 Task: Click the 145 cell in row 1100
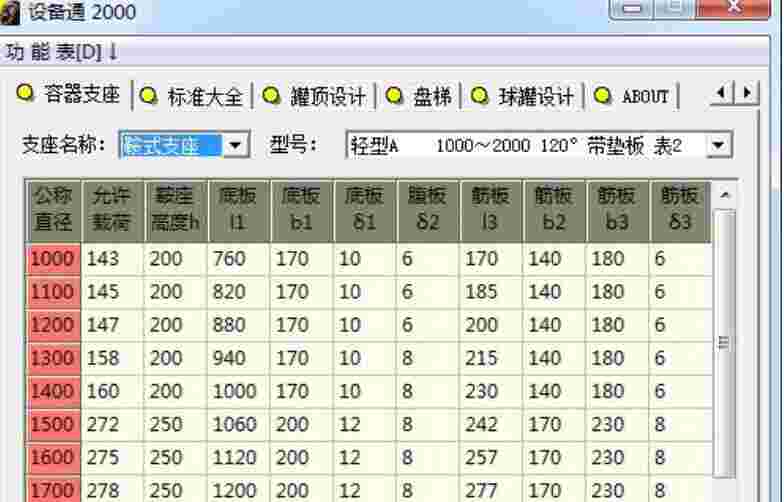click(x=112, y=292)
